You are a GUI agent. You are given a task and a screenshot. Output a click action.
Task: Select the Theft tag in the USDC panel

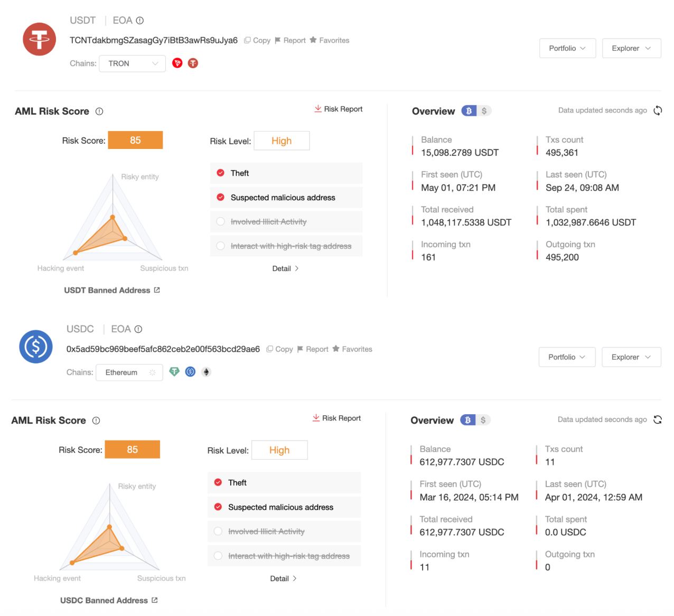click(x=218, y=482)
